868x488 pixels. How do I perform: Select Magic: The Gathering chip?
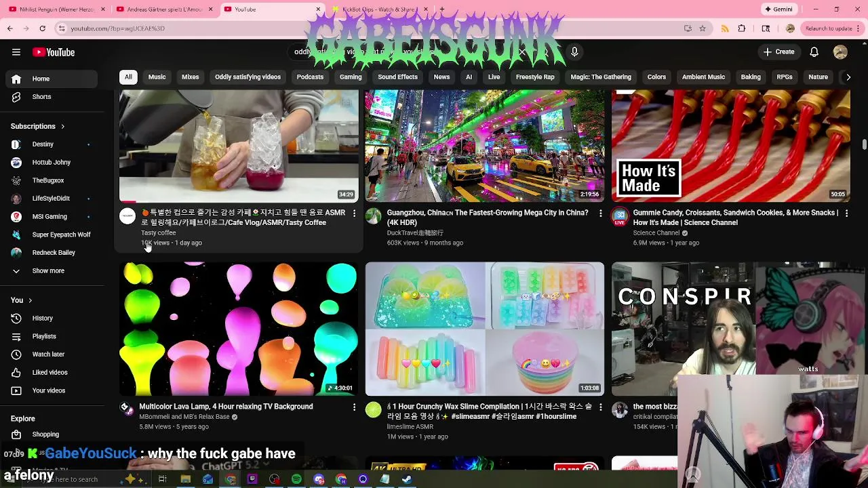coord(601,77)
